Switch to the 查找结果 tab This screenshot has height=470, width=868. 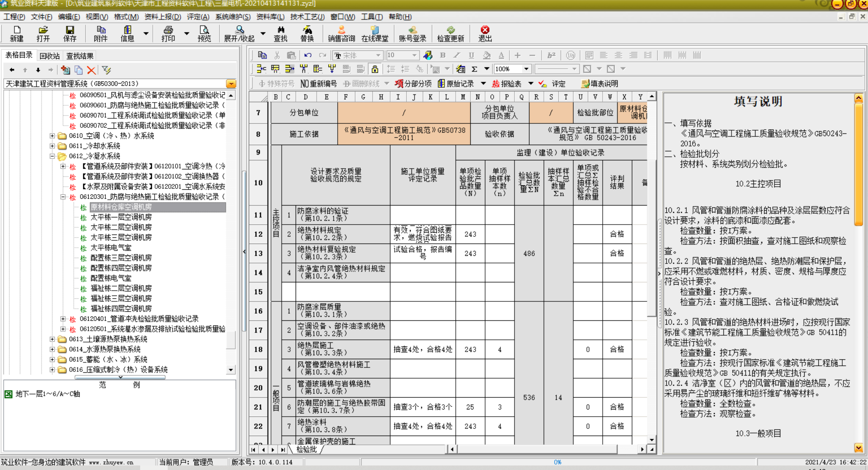pos(80,56)
